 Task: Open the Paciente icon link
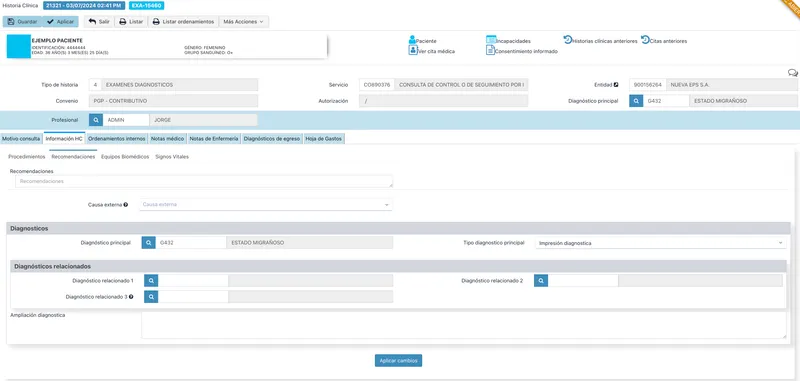click(x=412, y=40)
